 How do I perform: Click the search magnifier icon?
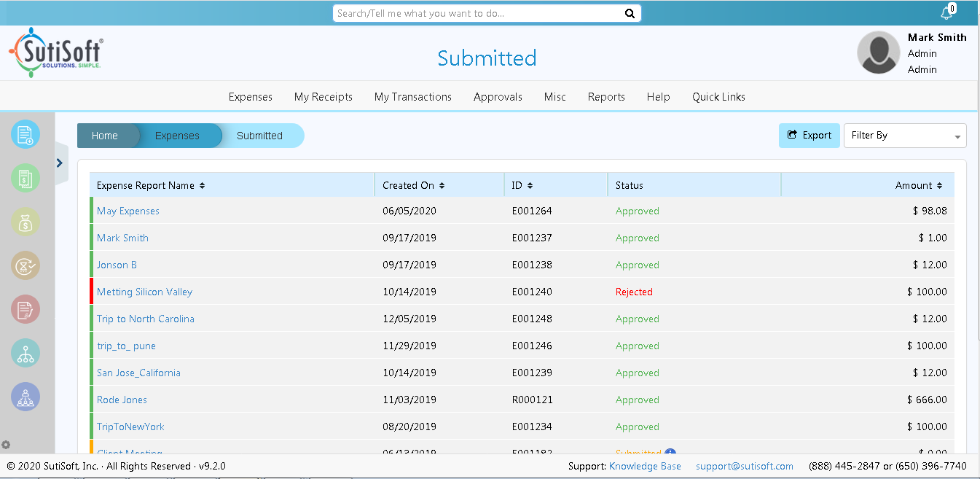(630, 13)
